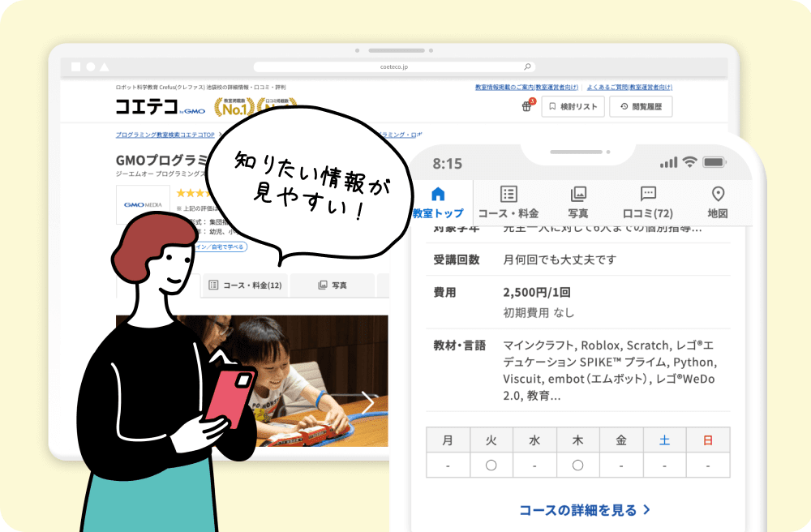This screenshot has width=811, height=532.
Task: Click the 検討リスト button
Action: 573,106
